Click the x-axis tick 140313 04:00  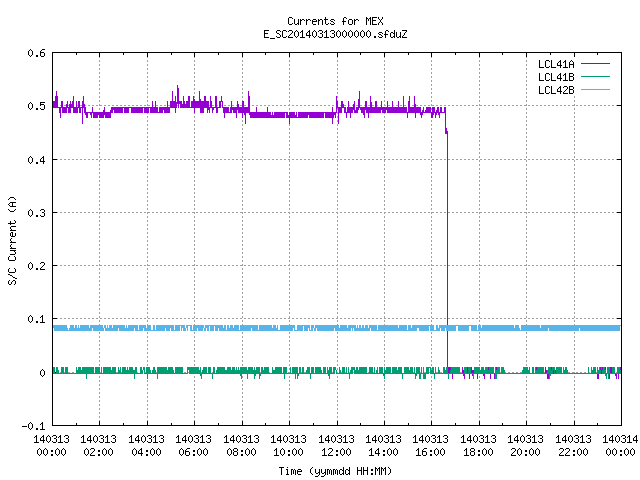pyautogui.click(x=146, y=446)
